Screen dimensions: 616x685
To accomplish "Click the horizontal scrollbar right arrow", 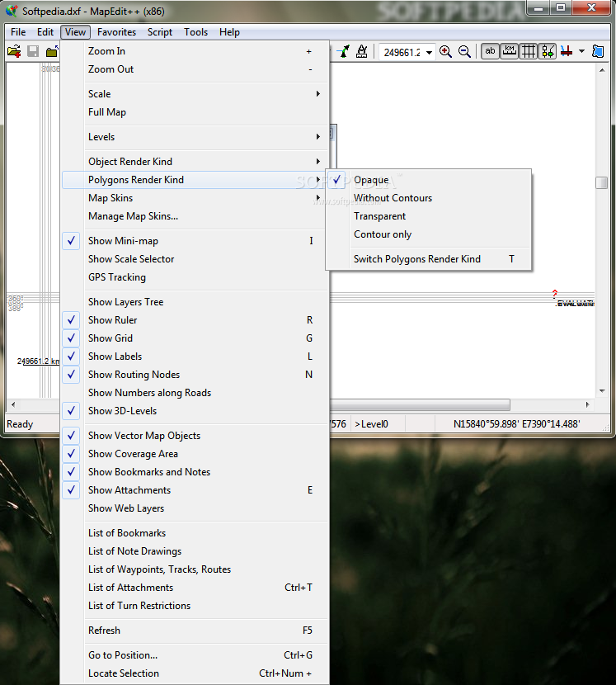I will (x=588, y=404).
